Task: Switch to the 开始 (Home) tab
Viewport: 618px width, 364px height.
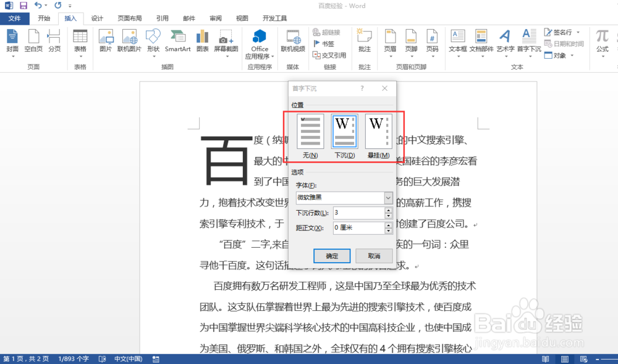Action: tap(44, 19)
